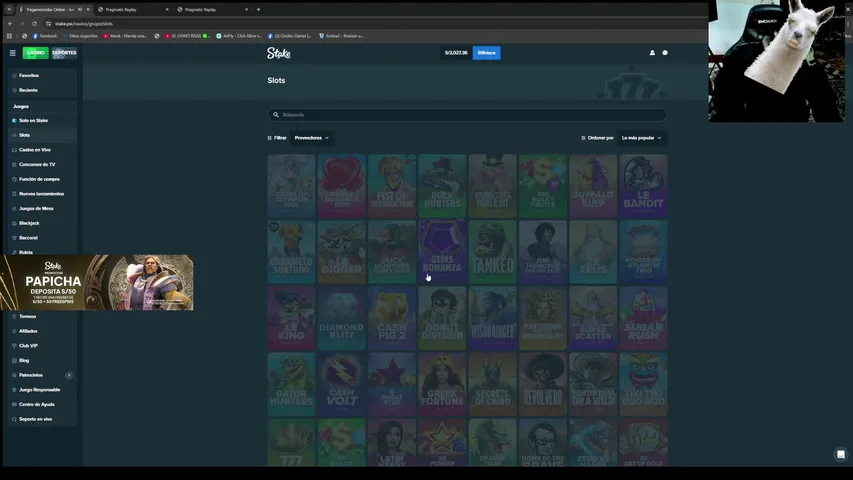Open Afiliados link in sidebar
Image resolution: width=853 pixels, height=480 pixels.
tap(42, 331)
